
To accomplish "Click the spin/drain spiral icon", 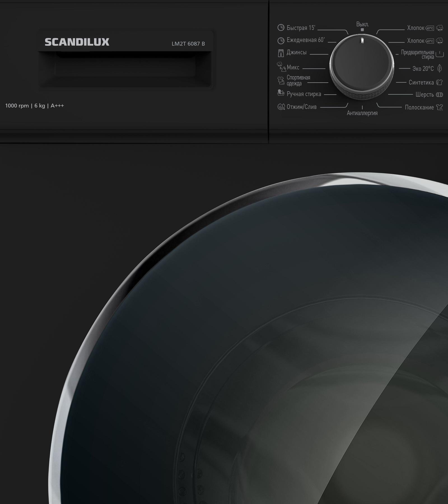I will 281,107.
